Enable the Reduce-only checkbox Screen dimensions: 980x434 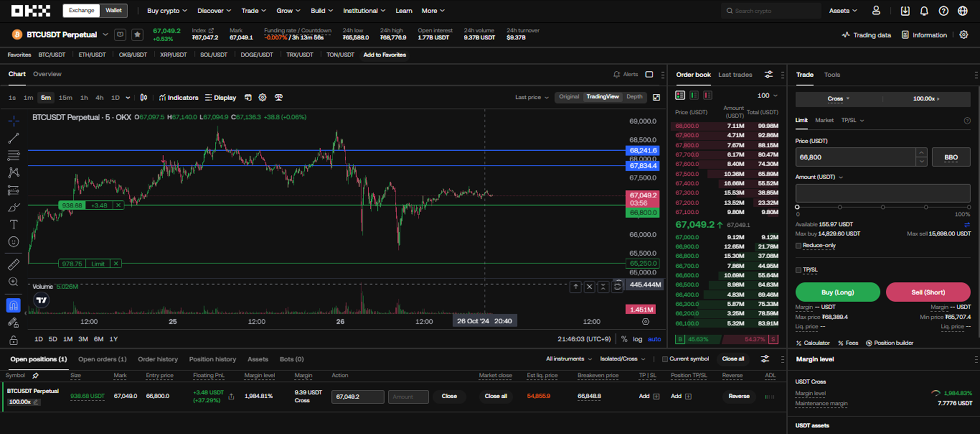[x=798, y=246]
